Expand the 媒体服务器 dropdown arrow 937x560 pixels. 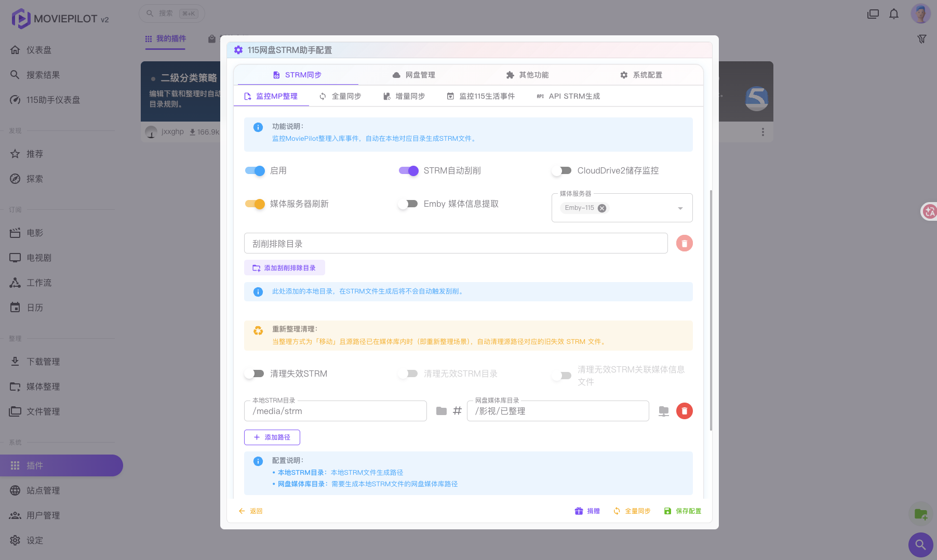coord(680,208)
